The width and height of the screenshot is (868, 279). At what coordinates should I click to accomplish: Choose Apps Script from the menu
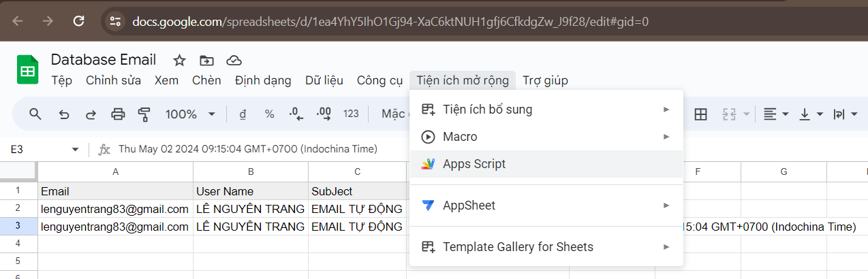(x=546, y=164)
